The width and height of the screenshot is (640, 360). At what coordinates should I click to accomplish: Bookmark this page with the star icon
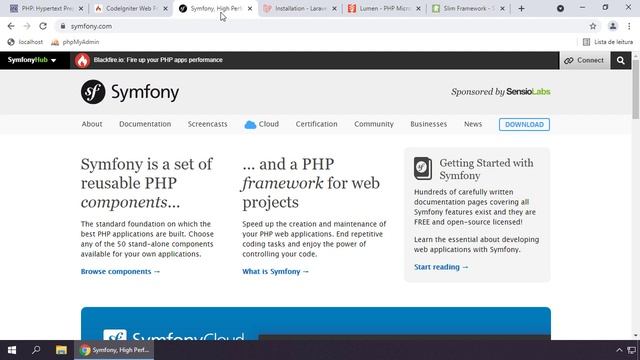(x=593, y=26)
